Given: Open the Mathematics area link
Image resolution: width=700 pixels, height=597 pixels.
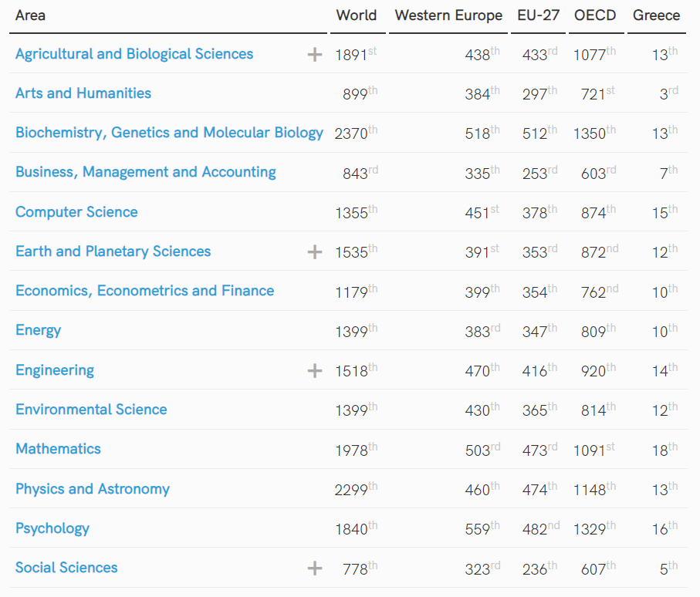Looking at the screenshot, I should 58,449.
